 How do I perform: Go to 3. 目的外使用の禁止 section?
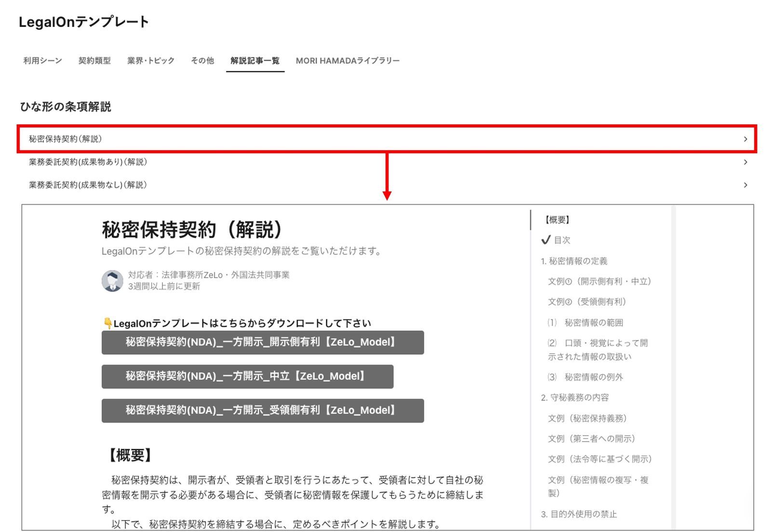[x=578, y=514]
